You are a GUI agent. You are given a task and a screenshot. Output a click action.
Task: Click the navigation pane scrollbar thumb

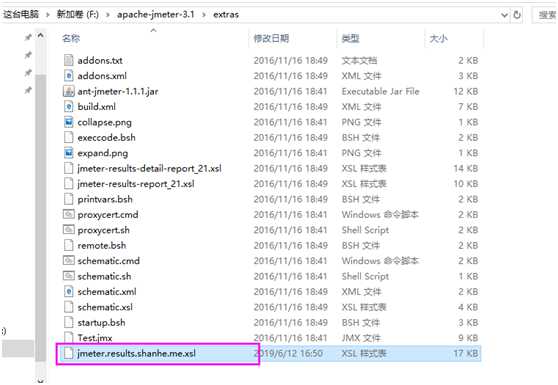(x=41, y=217)
